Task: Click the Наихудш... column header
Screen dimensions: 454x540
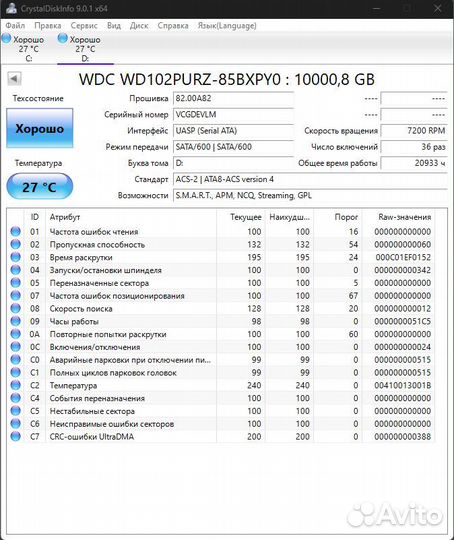Action: click(289, 217)
